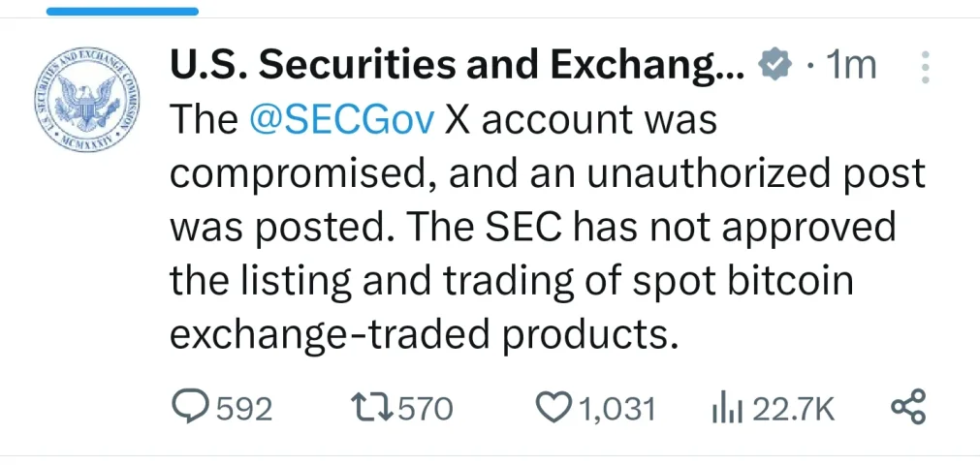Click the 'exchange-traded products.' text line
The height and width of the screenshot is (465, 980).
pos(424,335)
